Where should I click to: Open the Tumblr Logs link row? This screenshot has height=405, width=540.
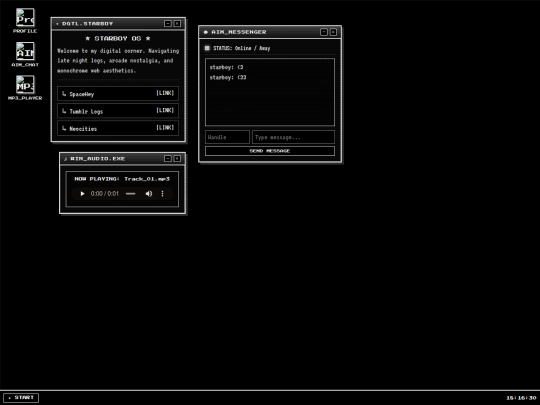click(118, 111)
